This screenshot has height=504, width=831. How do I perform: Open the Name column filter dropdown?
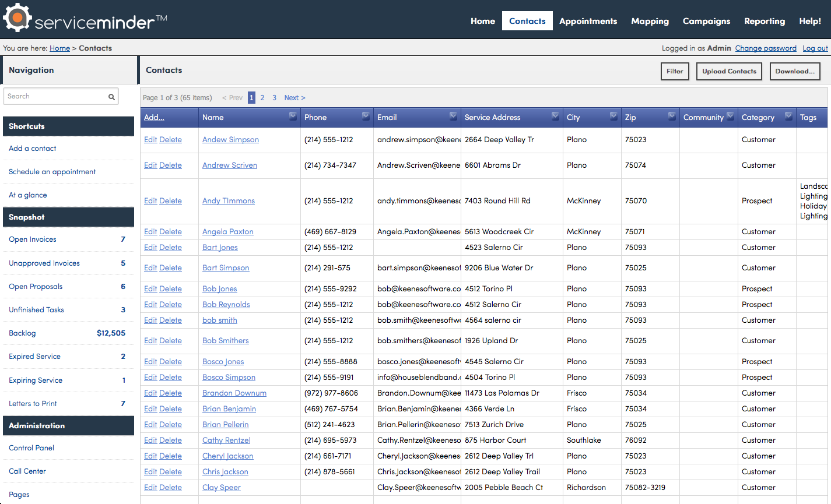(293, 117)
